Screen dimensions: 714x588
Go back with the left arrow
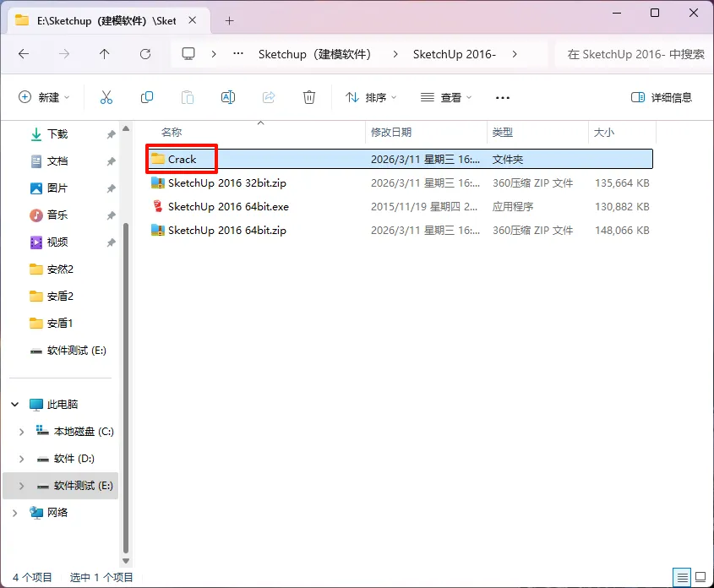click(x=24, y=54)
